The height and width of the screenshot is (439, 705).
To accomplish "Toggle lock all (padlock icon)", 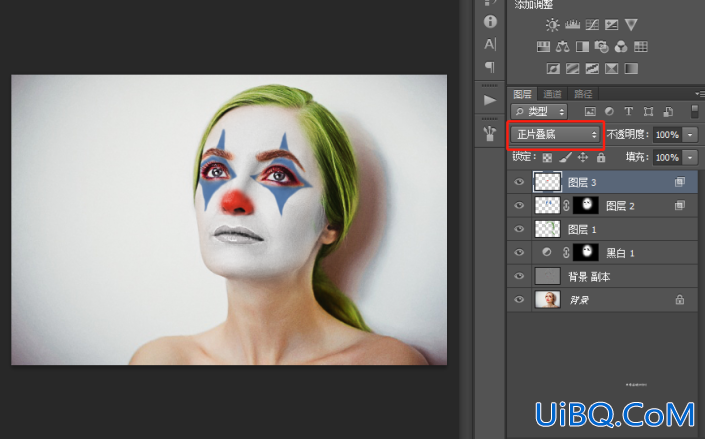I will pyautogui.click(x=601, y=157).
